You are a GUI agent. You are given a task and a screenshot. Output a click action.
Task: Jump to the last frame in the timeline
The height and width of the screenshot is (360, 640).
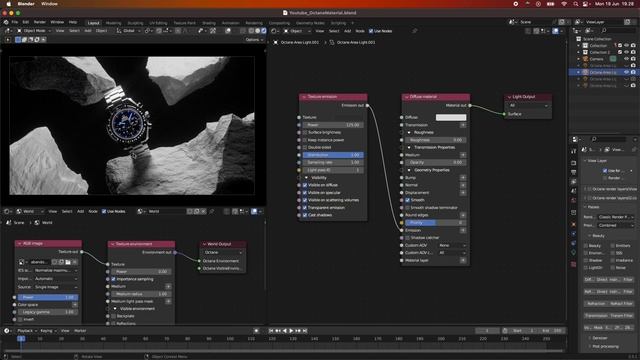(305, 331)
